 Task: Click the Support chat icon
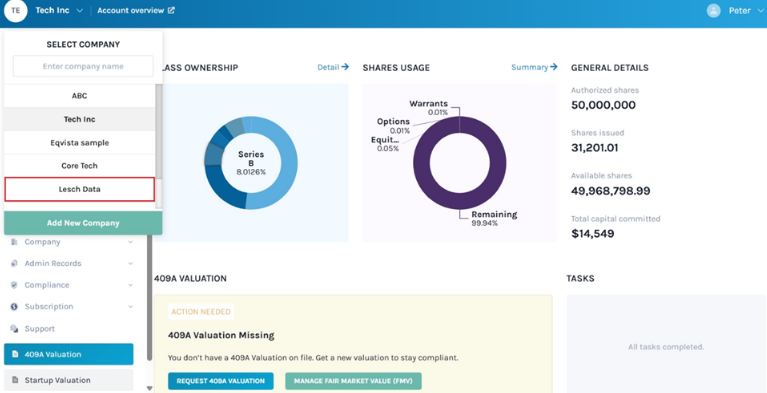(x=14, y=329)
